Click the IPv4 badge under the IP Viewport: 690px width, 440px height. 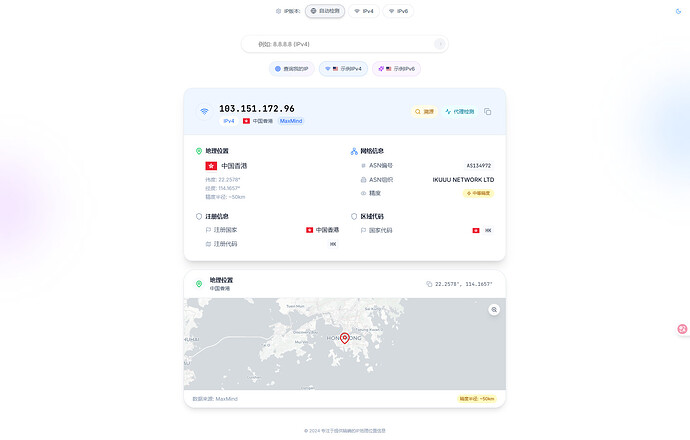coord(229,121)
